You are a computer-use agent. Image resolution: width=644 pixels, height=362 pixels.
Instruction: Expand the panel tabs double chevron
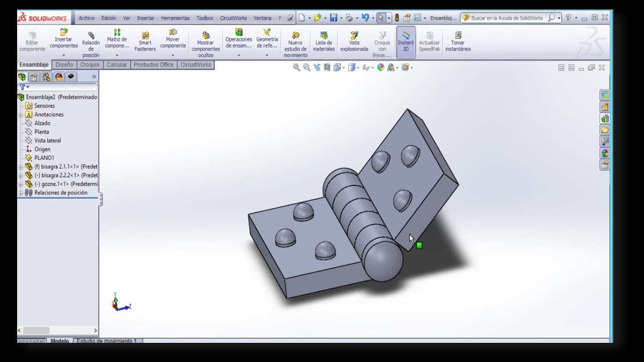click(94, 77)
